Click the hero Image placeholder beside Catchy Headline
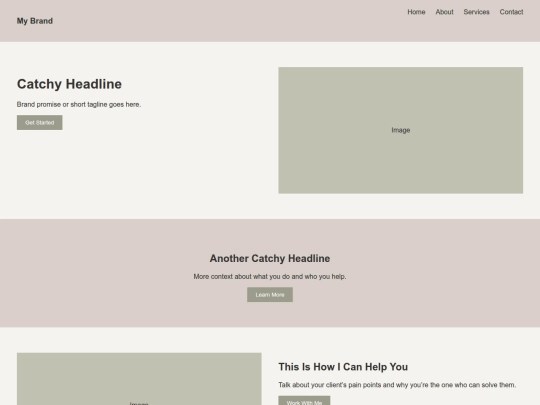This screenshot has height=405, width=540. 401,130
